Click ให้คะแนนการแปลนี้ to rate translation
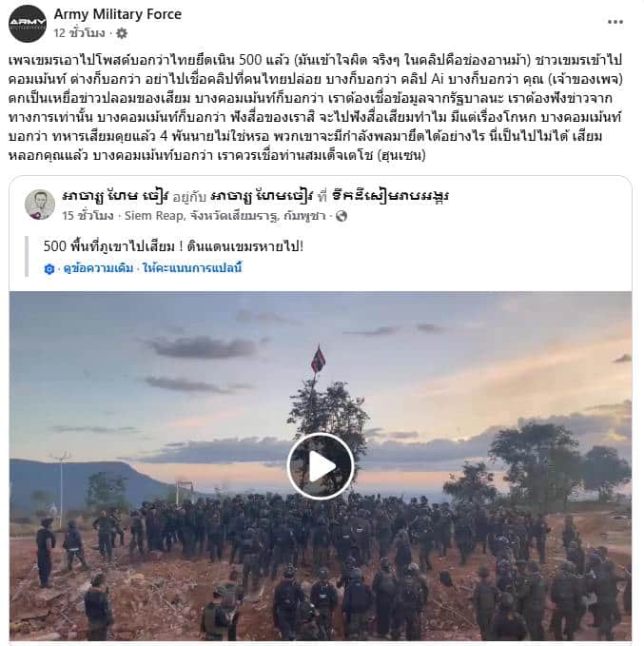Viewport: 644px width, 646px height. [x=192, y=268]
